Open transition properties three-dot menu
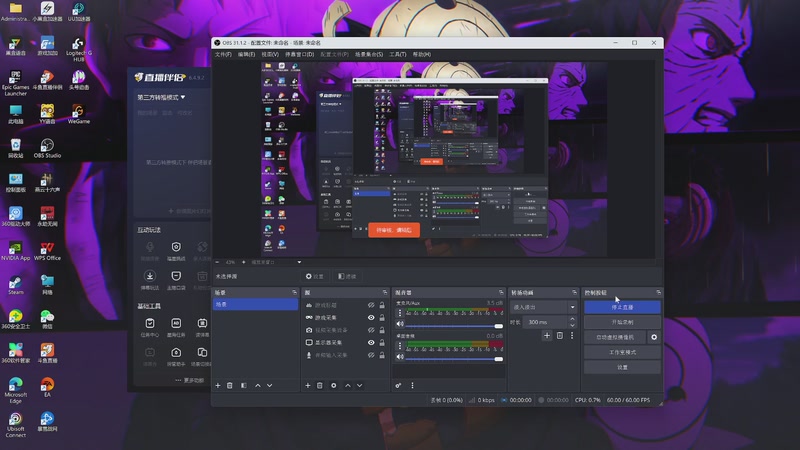Image resolution: width=800 pixels, height=450 pixels. coord(572,336)
